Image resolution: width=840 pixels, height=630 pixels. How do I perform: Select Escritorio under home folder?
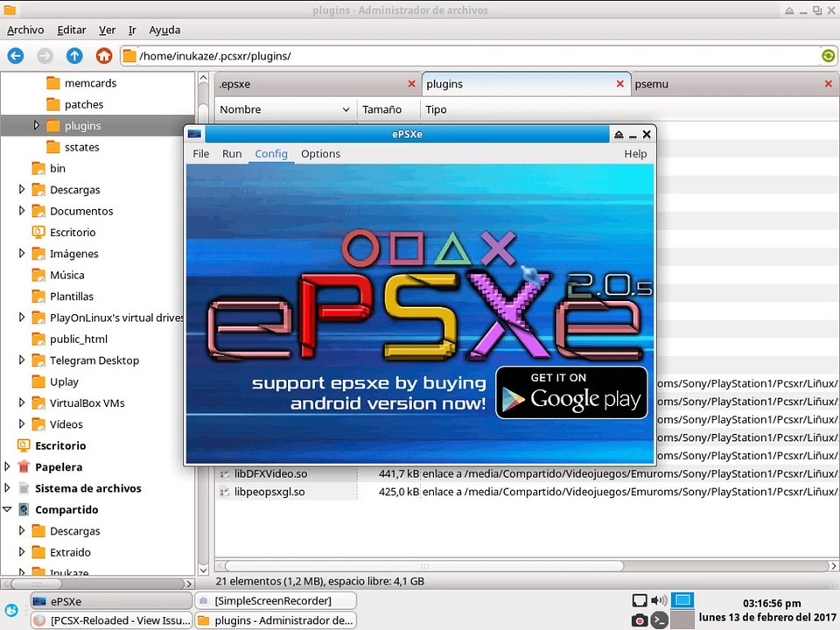click(73, 233)
